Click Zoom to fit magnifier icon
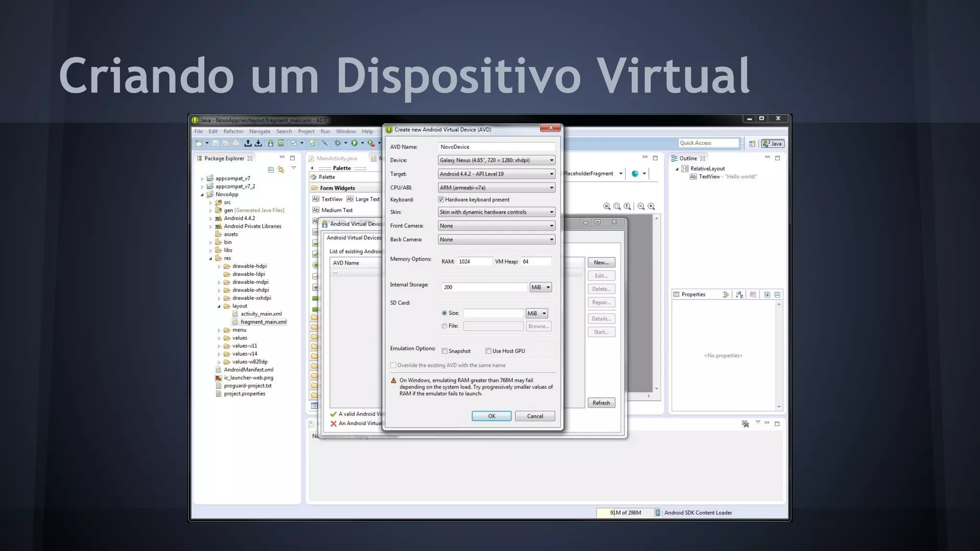Image resolution: width=980 pixels, height=551 pixels. tap(617, 207)
